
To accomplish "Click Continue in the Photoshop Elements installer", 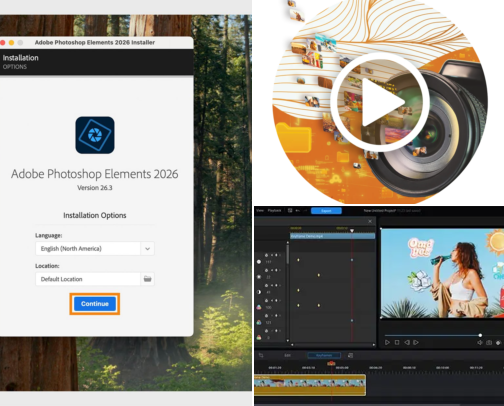I will click(x=95, y=304).
